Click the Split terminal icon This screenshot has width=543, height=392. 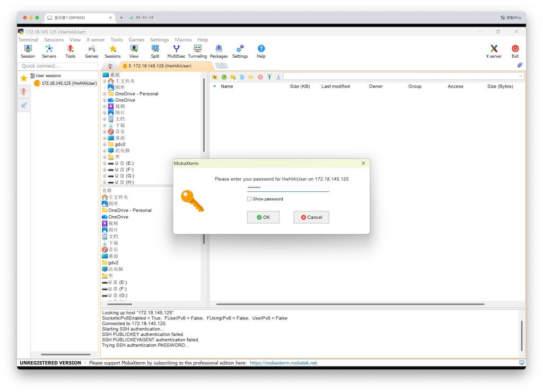coord(155,51)
